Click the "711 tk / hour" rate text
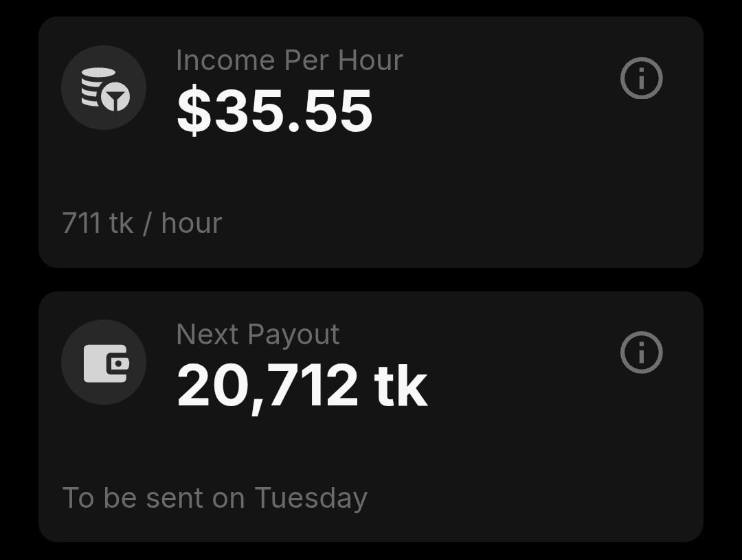Viewport: 742px width, 560px height. (x=142, y=223)
